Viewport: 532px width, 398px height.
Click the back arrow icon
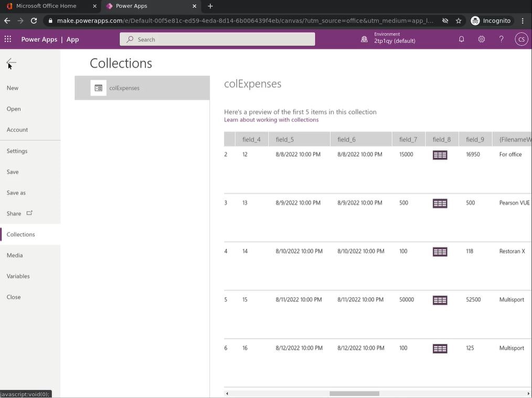(11, 62)
